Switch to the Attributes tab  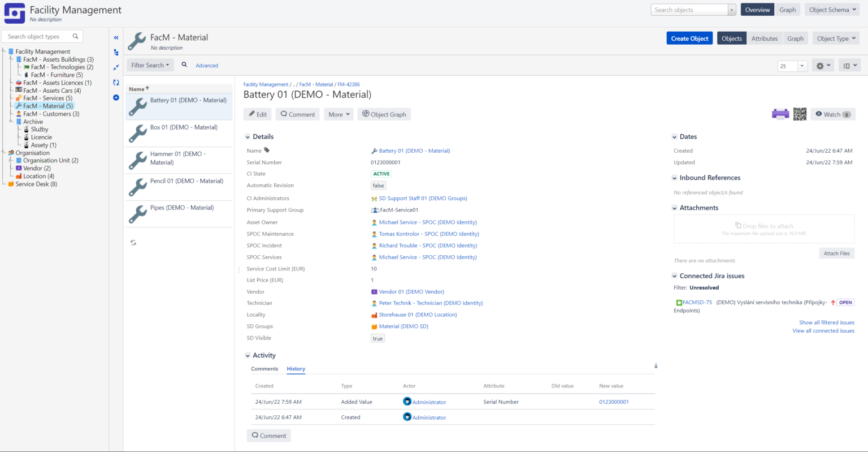[x=764, y=38]
